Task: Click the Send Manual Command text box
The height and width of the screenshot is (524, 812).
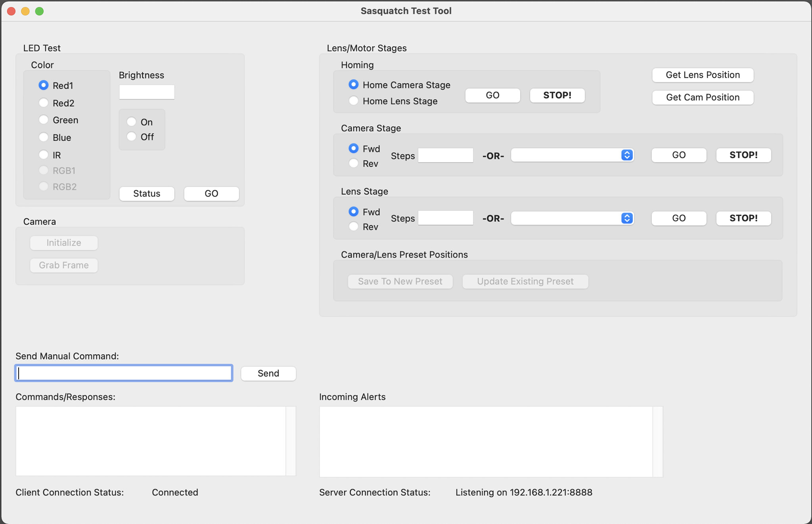Action: click(x=124, y=373)
